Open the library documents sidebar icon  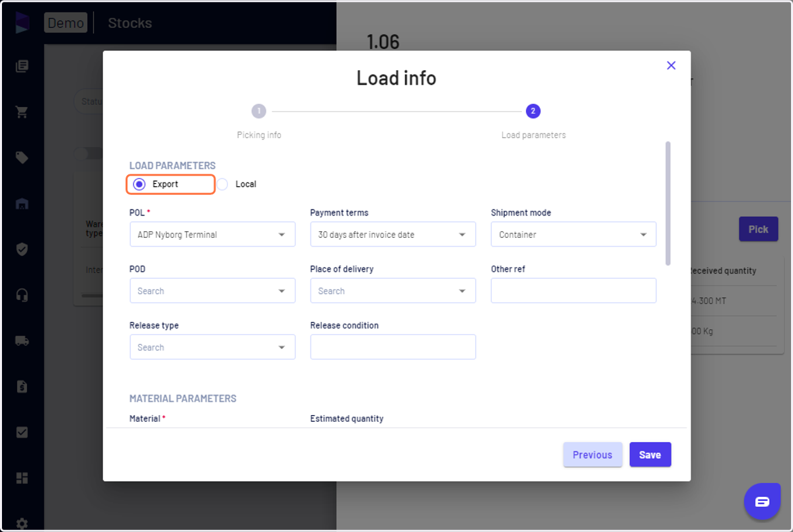coord(22,66)
